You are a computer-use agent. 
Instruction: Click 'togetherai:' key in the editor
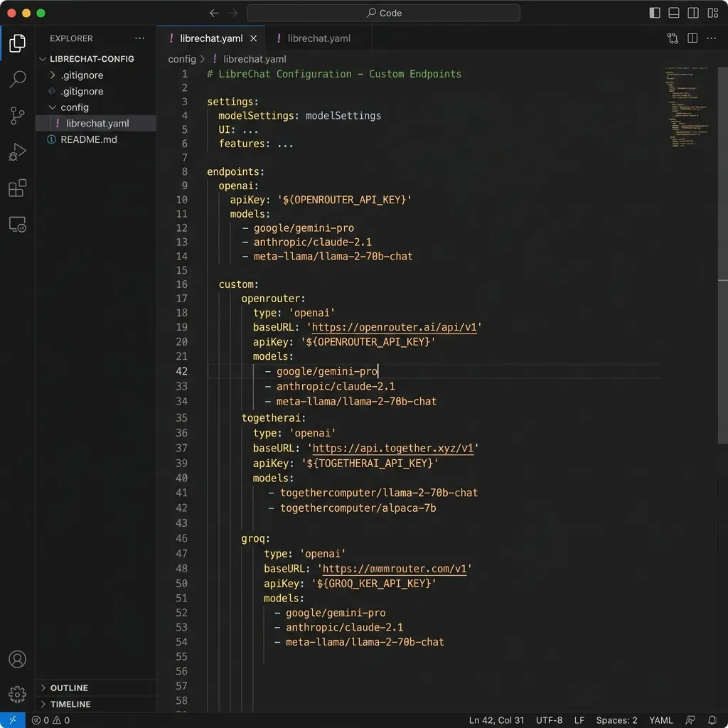pos(274,418)
